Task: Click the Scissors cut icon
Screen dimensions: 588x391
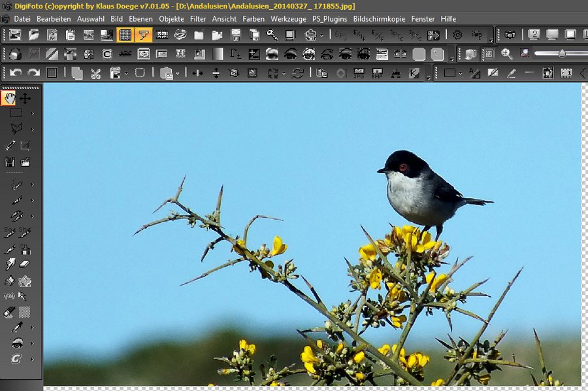Action: click(95, 73)
